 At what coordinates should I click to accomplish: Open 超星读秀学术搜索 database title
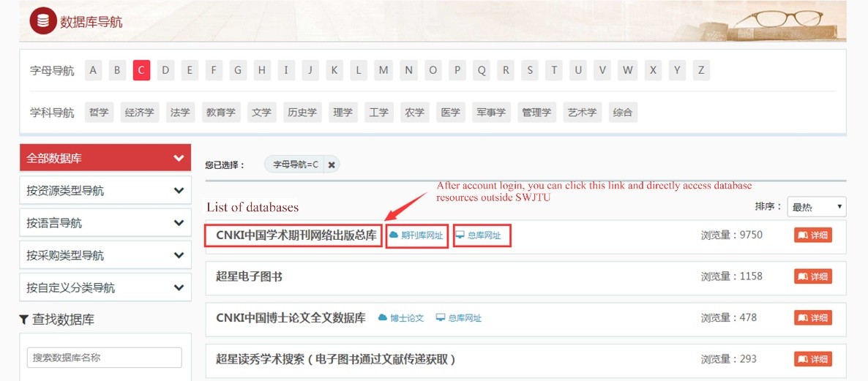point(336,359)
